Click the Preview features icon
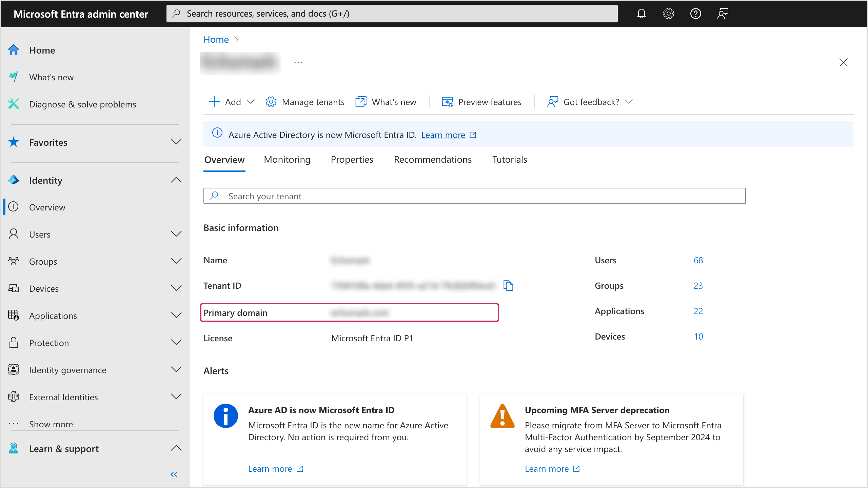The height and width of the screenshot is (488, 868). pyautogui.click(x=447, y=102)
